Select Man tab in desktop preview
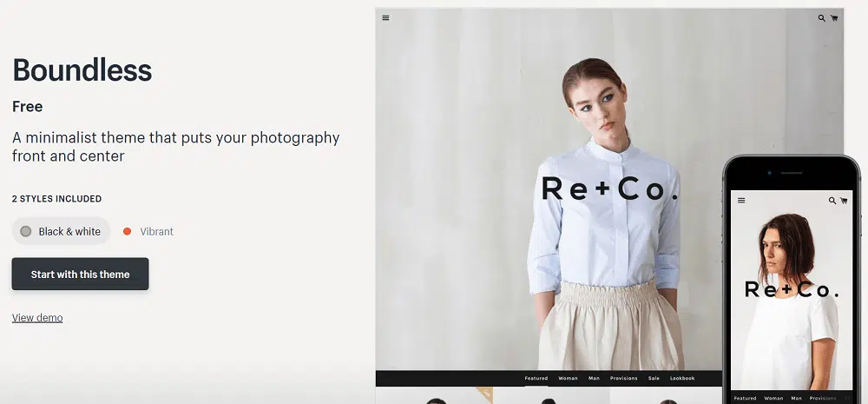 coord(594,378)
